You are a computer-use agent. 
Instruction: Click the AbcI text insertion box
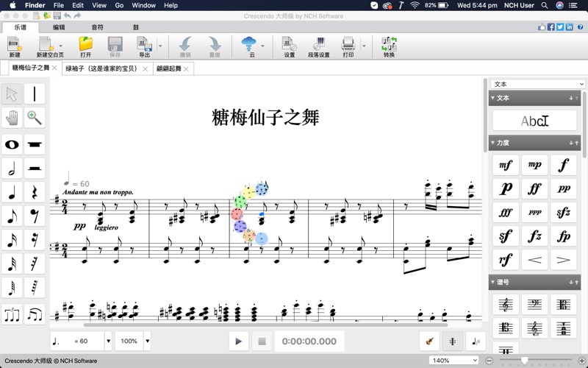(x=534, y=121)
